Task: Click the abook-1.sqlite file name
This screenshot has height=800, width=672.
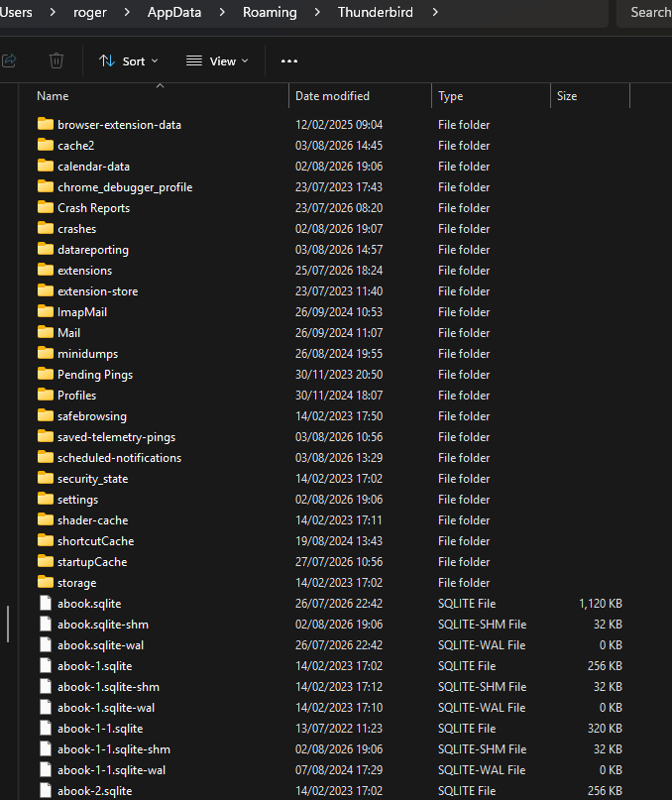Action: click(x=94, y=666)
